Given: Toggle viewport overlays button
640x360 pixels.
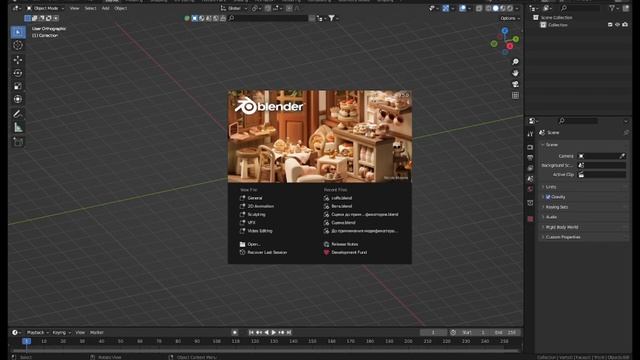Looking at the screenshot, I should [462, 8].
